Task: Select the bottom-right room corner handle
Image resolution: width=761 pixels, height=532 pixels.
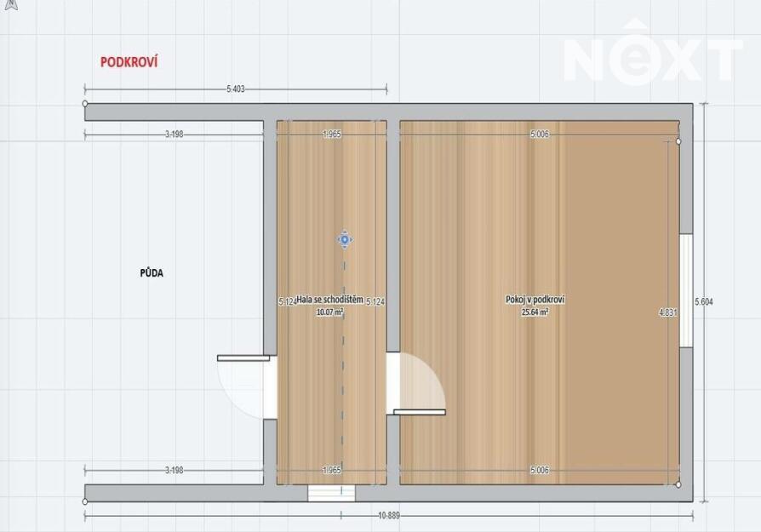Action: tap(678, 484)
